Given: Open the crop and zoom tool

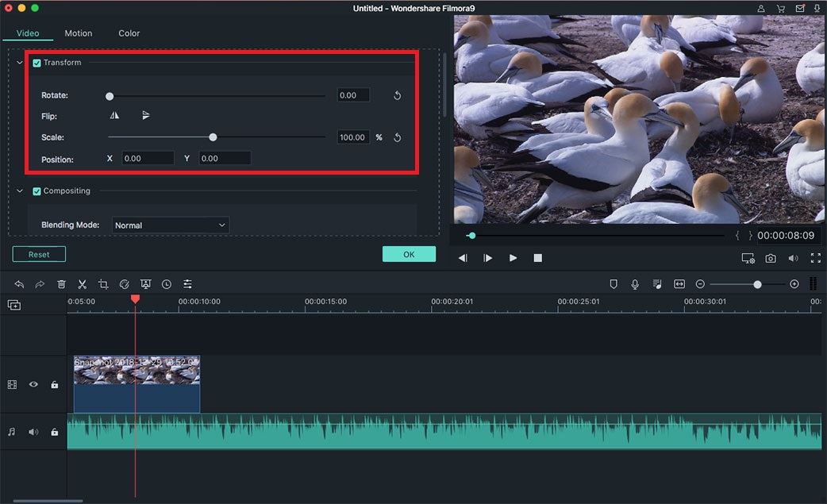Looking at the screenshot, I should point(103,284).
